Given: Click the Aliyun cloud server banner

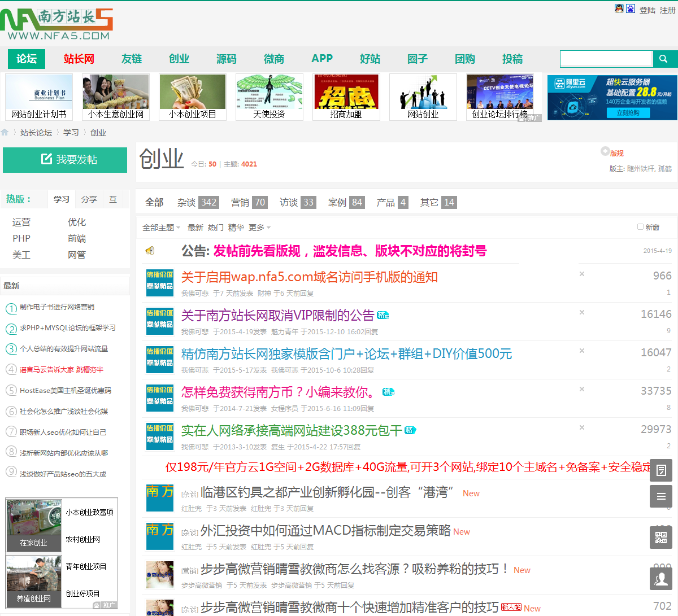Looking at the screenshot, I should [x=612, y=97].
